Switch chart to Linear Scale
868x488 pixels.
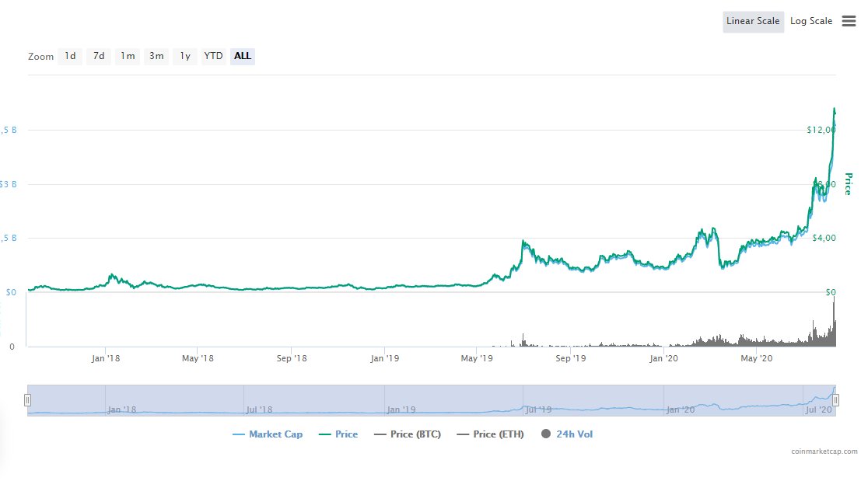click(753, 22)
